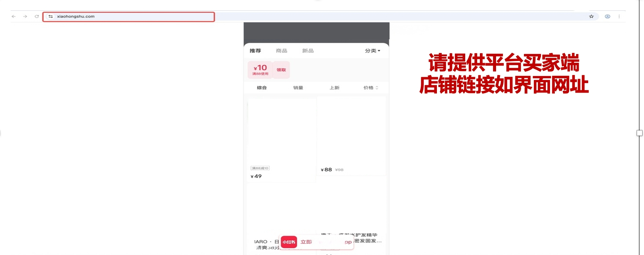Sort products by 销量
The width and height of the screenshot is (644, 255).
tap(298, 88)
